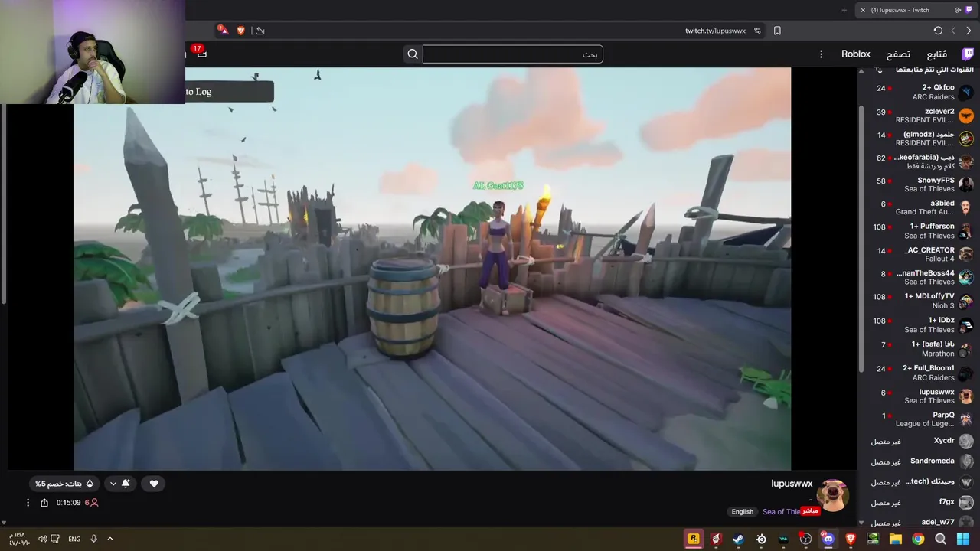Open the taskbar volume icon
980x551 pixels.
click(x=43, y=539)
